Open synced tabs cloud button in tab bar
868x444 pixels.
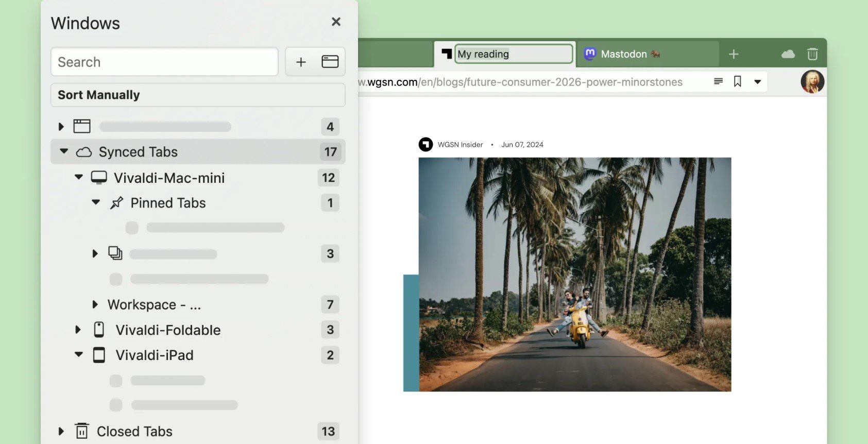788,54
